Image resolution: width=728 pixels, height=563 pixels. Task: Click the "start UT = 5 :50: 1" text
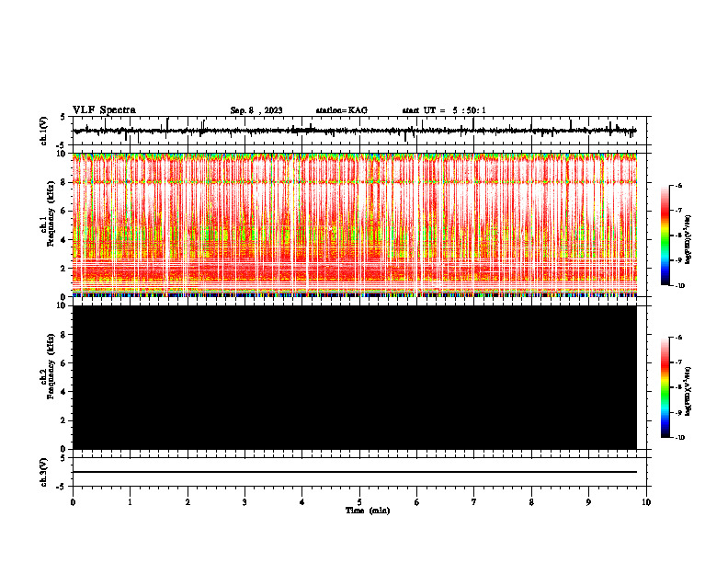click(444, 110)
